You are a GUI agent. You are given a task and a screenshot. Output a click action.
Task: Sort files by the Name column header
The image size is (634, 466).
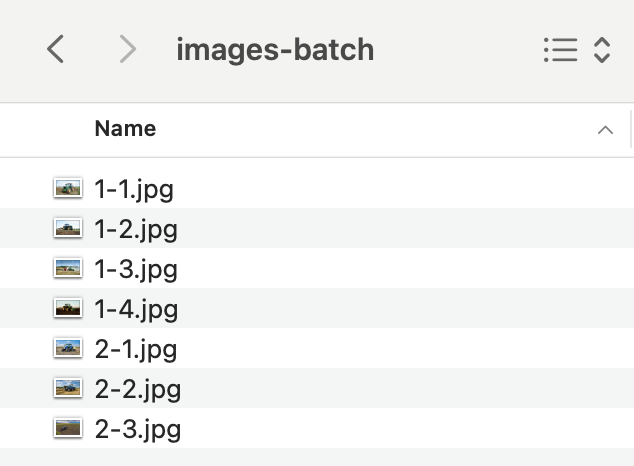[x=125, y=129]
